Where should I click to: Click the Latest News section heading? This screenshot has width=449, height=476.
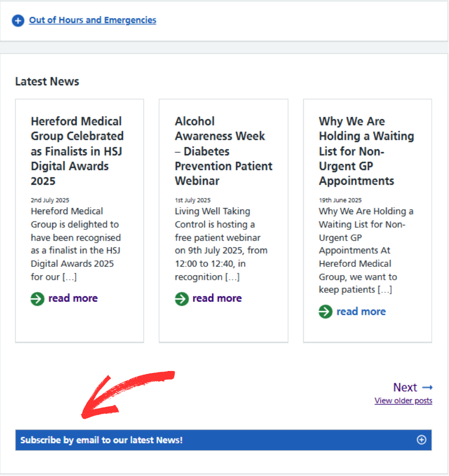47,82
